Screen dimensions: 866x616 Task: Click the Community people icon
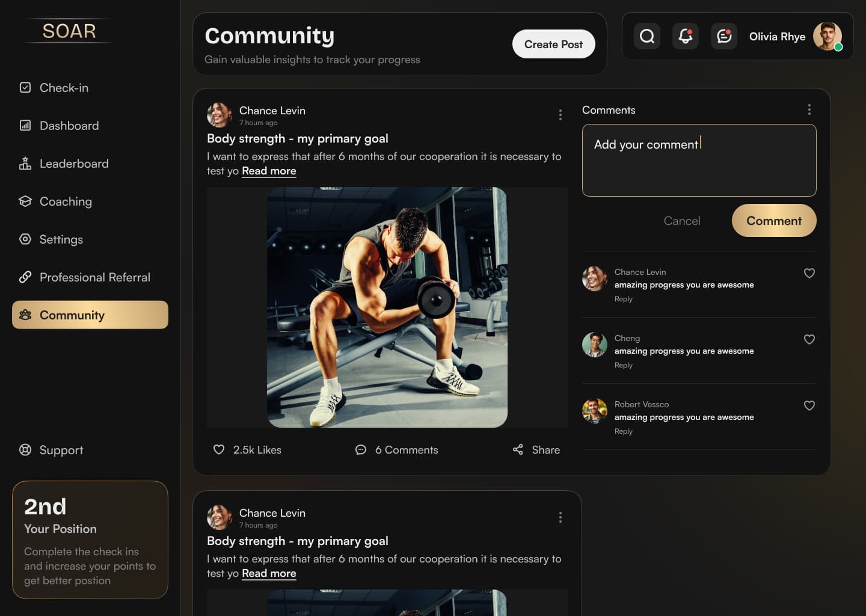(25, 315)
